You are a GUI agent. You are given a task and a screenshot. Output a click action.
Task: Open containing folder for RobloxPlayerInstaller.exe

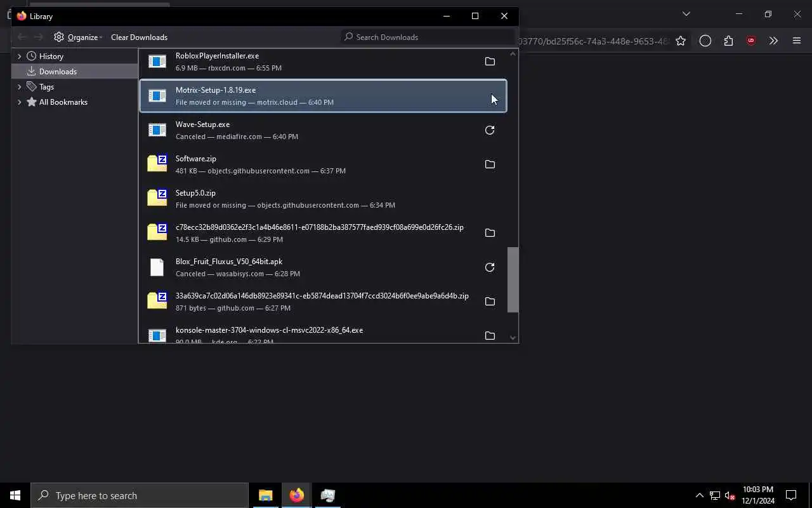point(490,62)
